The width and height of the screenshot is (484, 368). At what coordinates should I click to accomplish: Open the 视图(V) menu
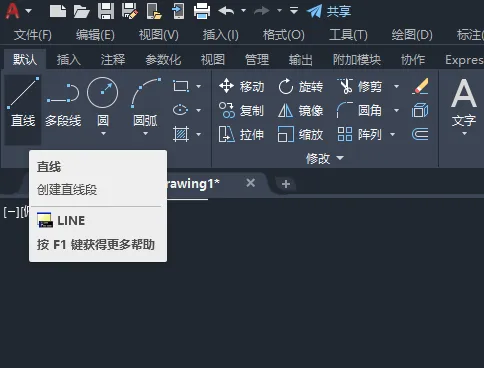159,35
